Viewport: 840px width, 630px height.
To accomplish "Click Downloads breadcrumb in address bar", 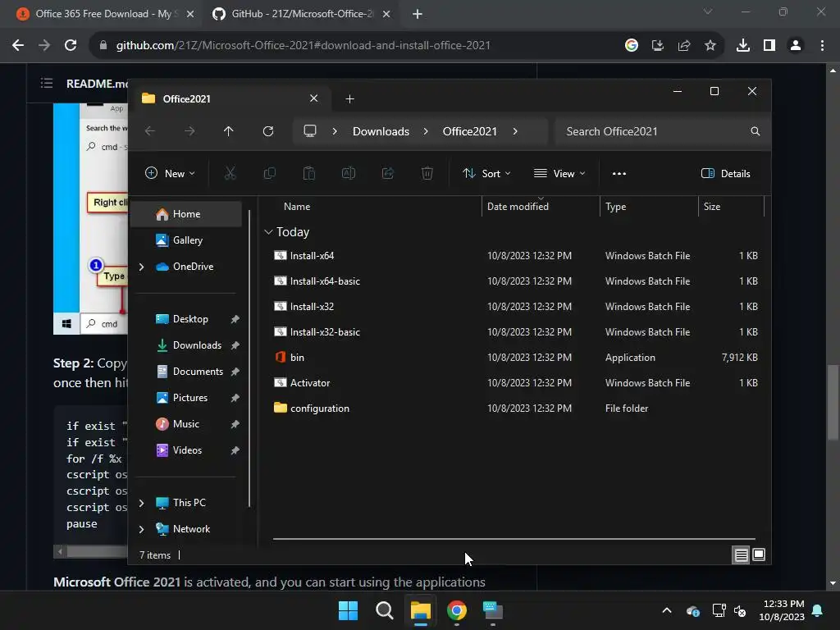I will tap(381, 131).
